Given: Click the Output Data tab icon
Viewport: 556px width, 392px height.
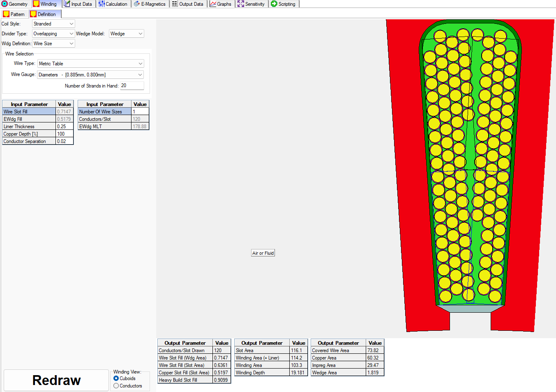Looking at the screenshot, I should coord(175,4).
